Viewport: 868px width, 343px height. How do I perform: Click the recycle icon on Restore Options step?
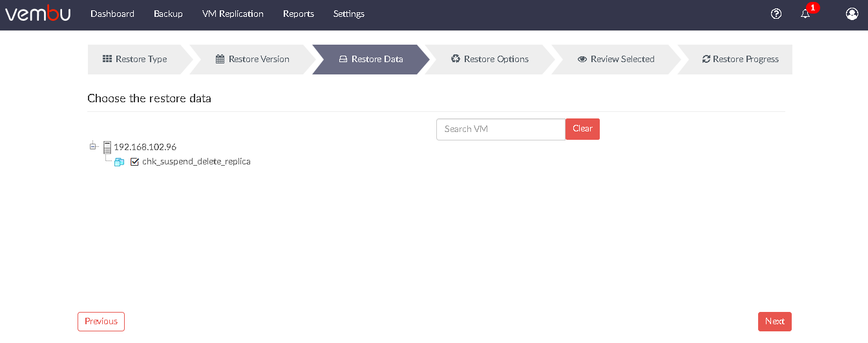456,59
